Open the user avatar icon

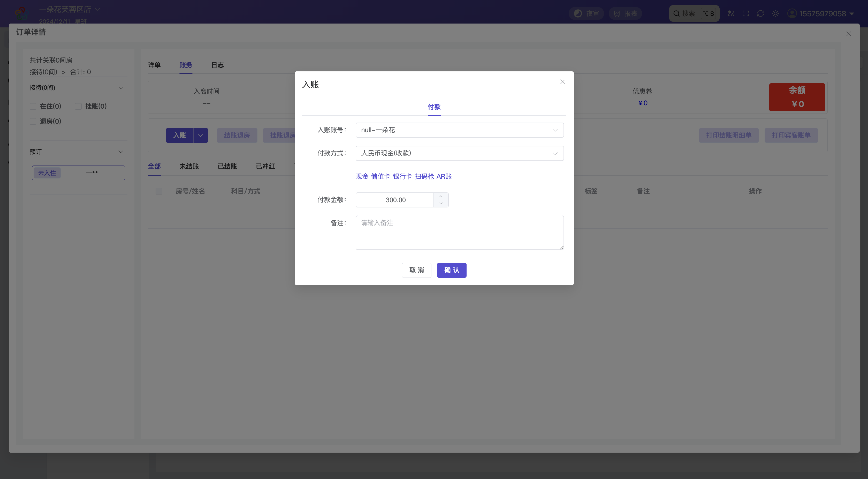pyautogui.click(x=792, y=13)
